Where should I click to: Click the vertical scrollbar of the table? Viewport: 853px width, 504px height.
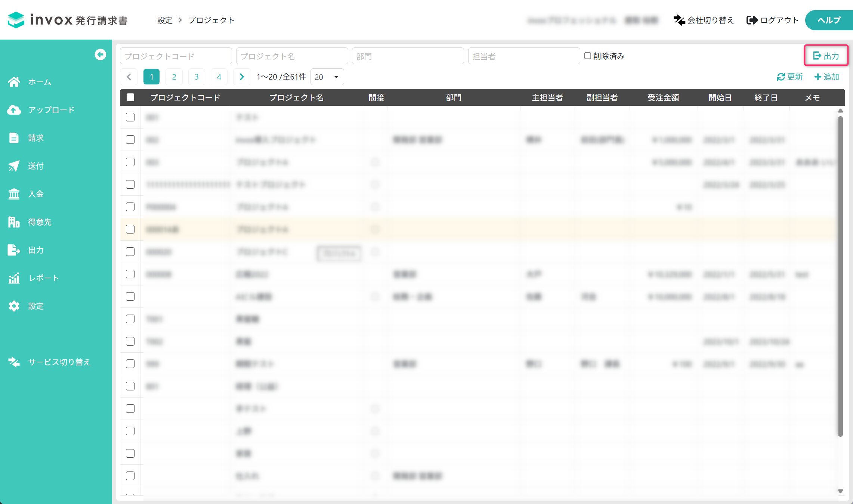pyautogui.click(x=840, y=276)
